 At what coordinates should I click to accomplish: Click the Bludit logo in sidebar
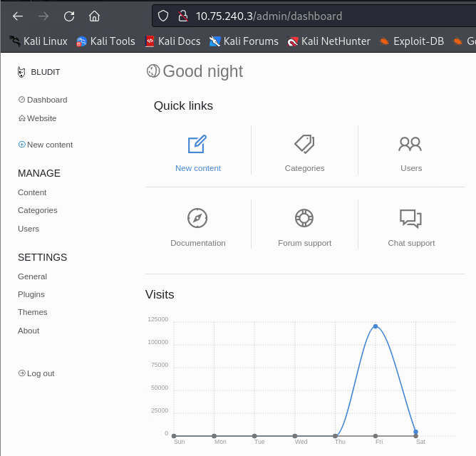22,72
